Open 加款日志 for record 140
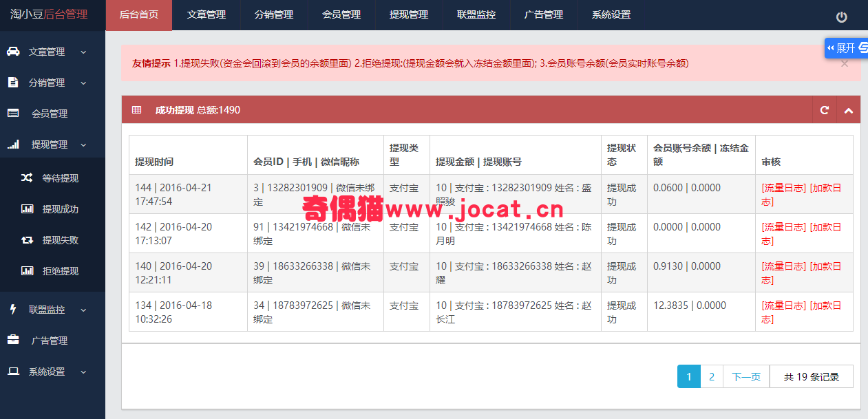868x419 pixels. pos(802,272)
